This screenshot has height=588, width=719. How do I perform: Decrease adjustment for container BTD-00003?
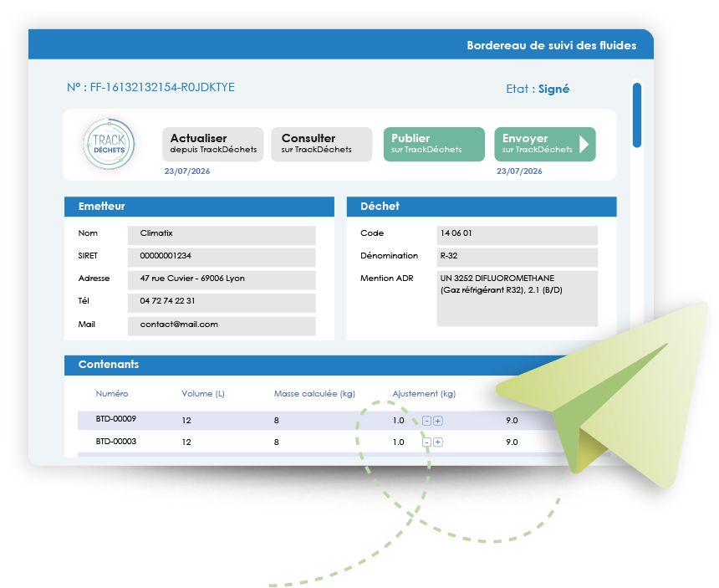(x=426, y=442)
